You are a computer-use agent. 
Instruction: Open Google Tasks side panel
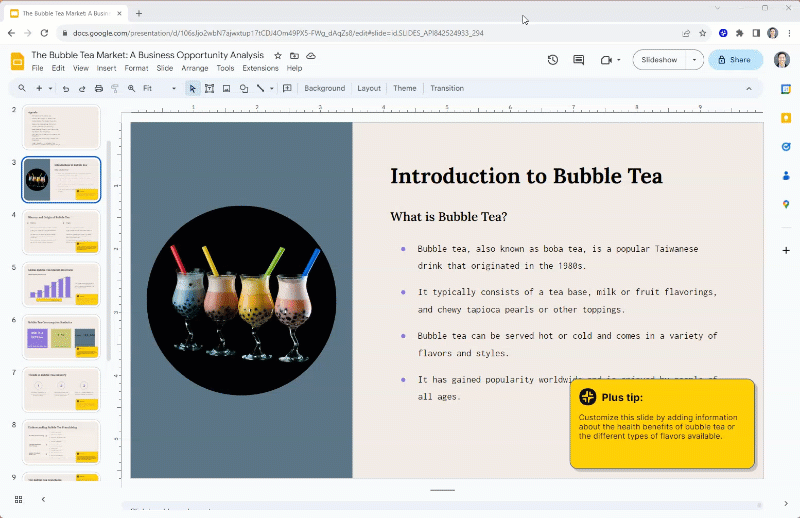pyautogui.click(x=786, y=147)
